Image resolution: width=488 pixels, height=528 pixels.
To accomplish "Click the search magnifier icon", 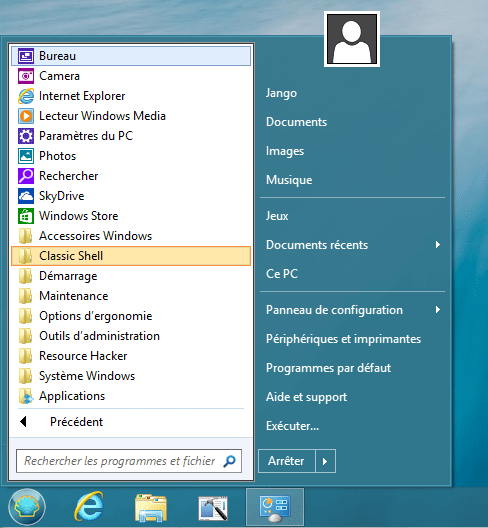I will [230, 461].
